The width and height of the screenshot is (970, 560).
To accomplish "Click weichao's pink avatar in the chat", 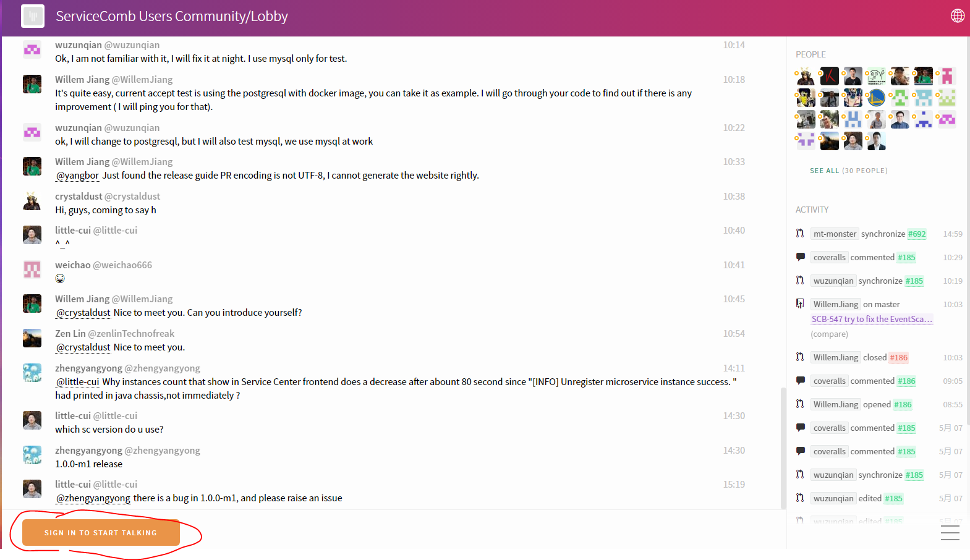I will point(32,269).
